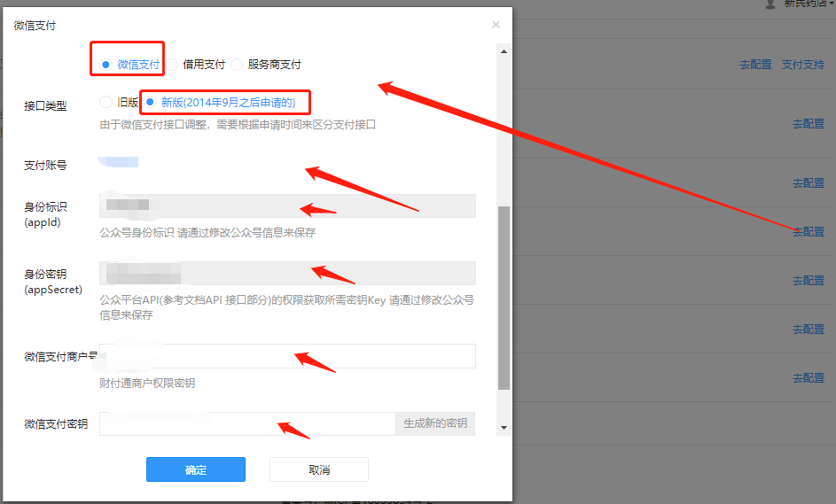
Task: Click 生成新的密钥 button
Action: pos(435,423)
